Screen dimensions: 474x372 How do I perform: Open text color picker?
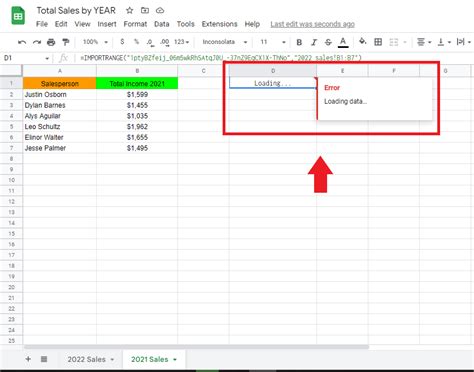[343, 42]
